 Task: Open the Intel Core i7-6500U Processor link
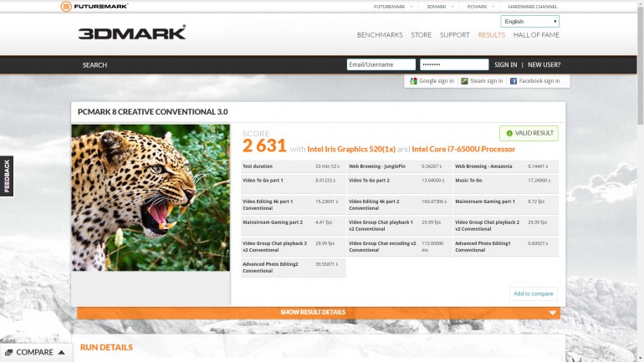(463, 149)
